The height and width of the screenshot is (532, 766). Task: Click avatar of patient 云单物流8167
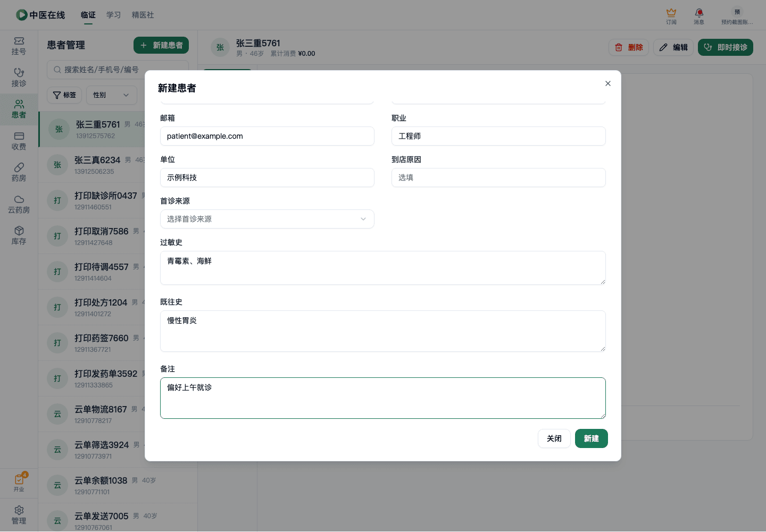(x=57, y=414)
